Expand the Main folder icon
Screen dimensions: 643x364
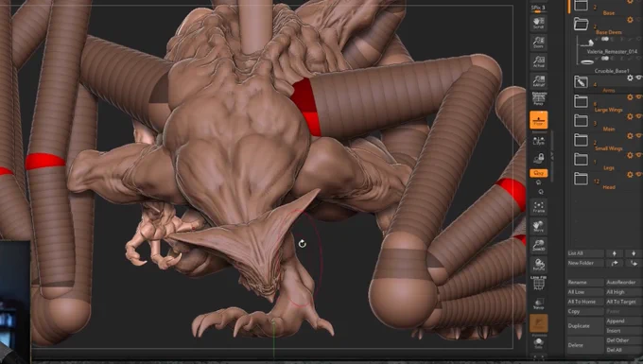(x=581, y=120)
